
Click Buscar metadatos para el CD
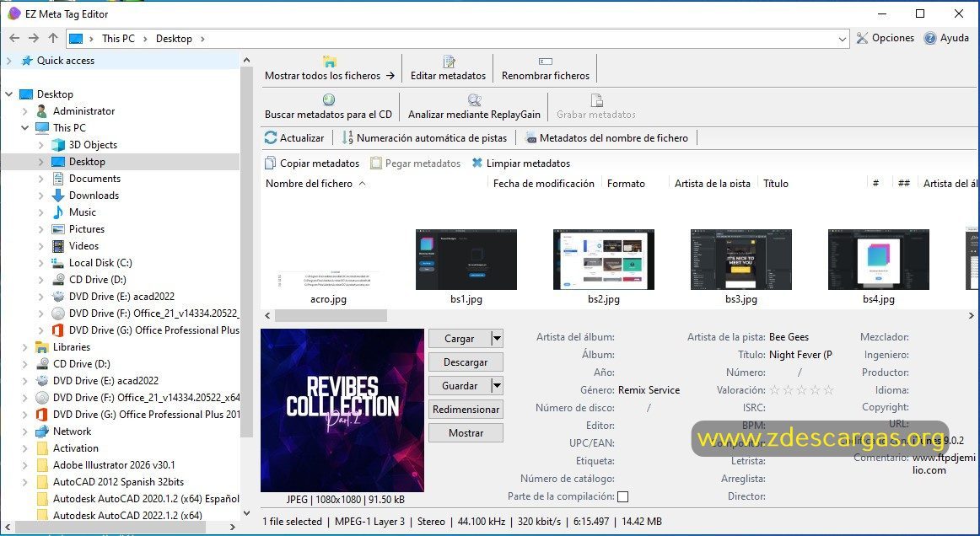pos(328,107)
